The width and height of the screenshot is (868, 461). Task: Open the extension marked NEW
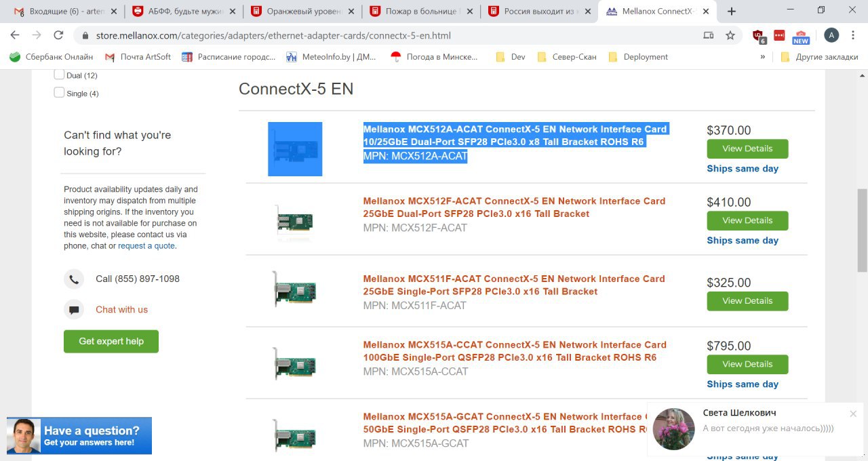click(x=801, y=37)
